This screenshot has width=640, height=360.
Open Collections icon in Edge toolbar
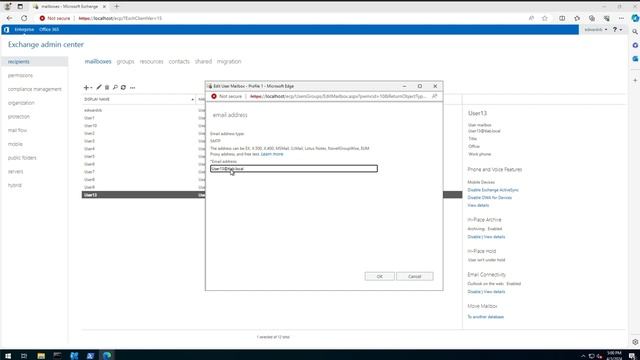click(x=592, y=18)
